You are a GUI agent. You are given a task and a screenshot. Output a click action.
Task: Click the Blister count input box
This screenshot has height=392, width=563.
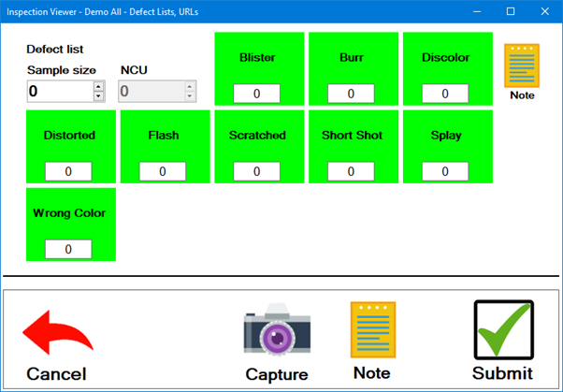[x=257, y=94]
